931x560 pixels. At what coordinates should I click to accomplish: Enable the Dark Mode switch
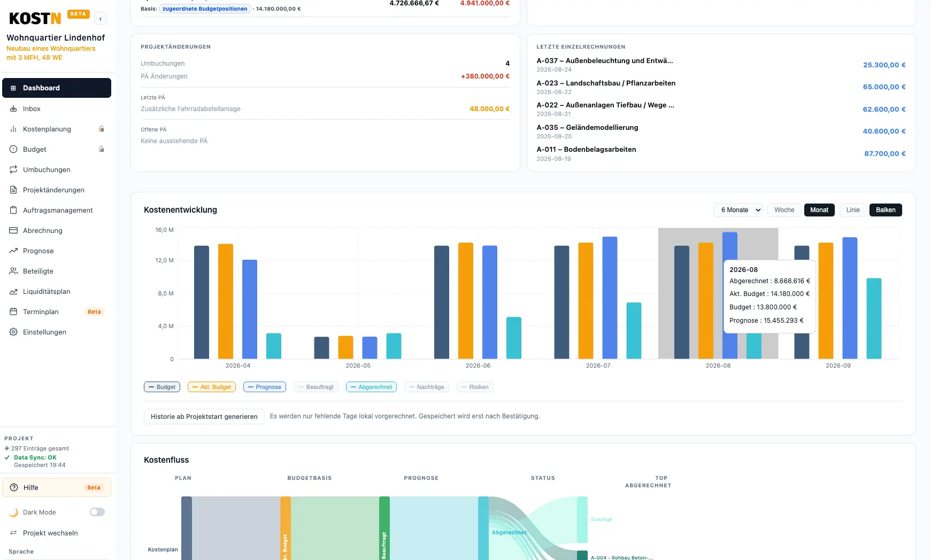coord(97,512)
